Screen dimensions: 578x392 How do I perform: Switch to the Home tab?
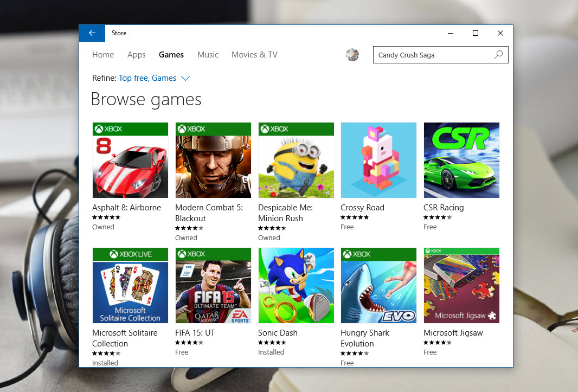coord(103,55)
